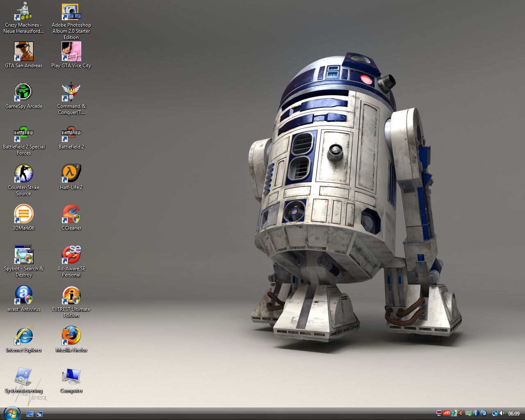Click the blue 'a' avast tray icon
The image size is (525, 420).
[484, 413]
